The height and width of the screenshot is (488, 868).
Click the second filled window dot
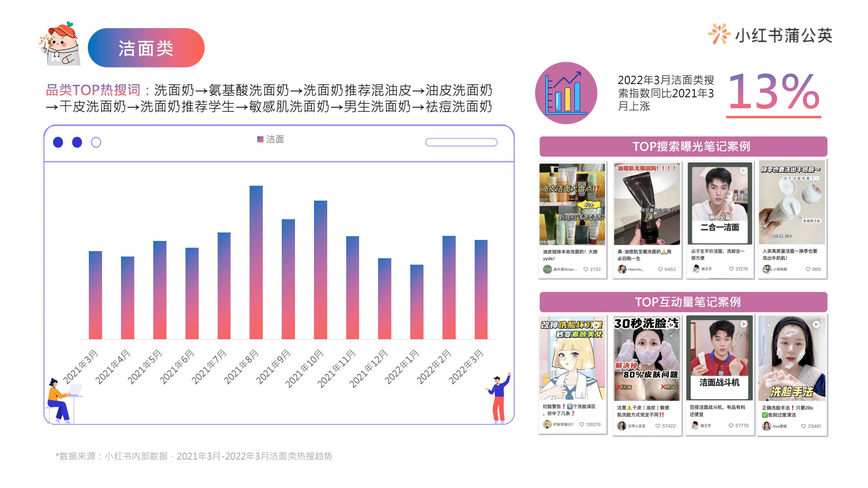pos(77,142)
